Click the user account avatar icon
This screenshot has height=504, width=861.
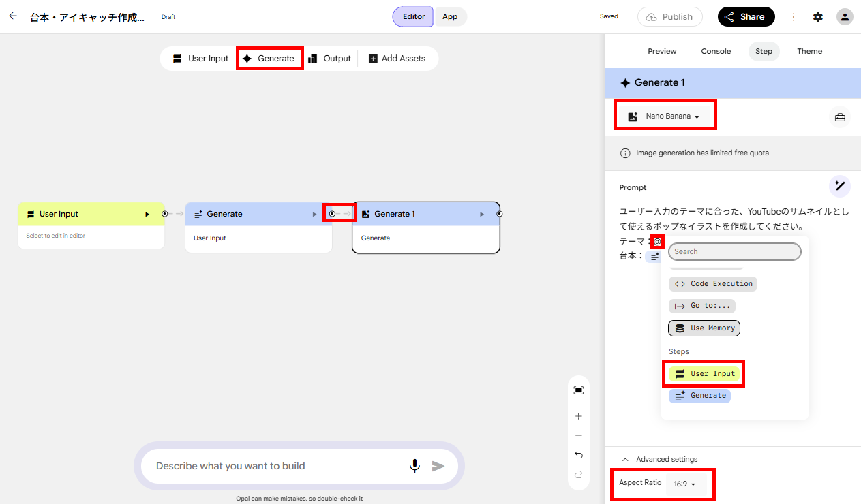tap(845, 17)
